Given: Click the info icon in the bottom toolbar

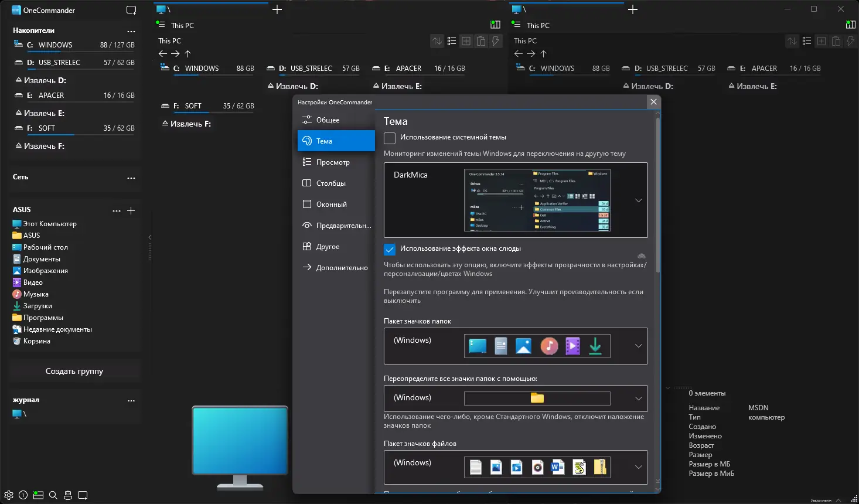Looking at the screenshot, I should tap(23, 495).
